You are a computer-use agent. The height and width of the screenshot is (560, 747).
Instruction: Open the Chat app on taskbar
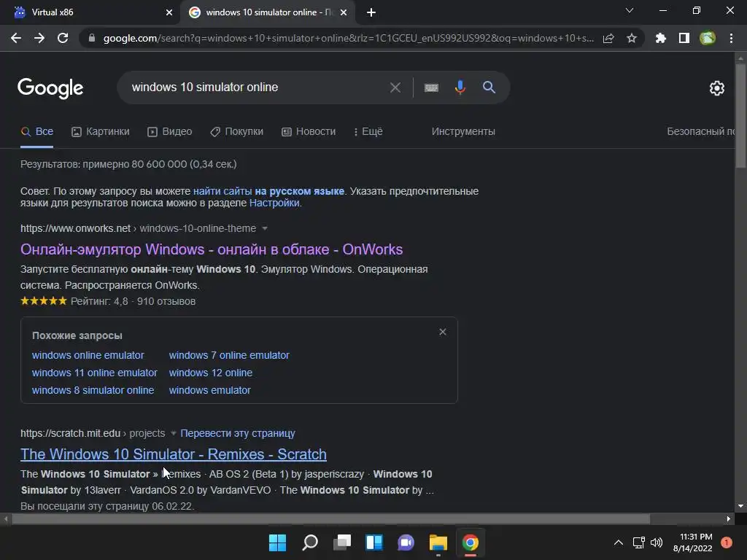pos(406,542)
